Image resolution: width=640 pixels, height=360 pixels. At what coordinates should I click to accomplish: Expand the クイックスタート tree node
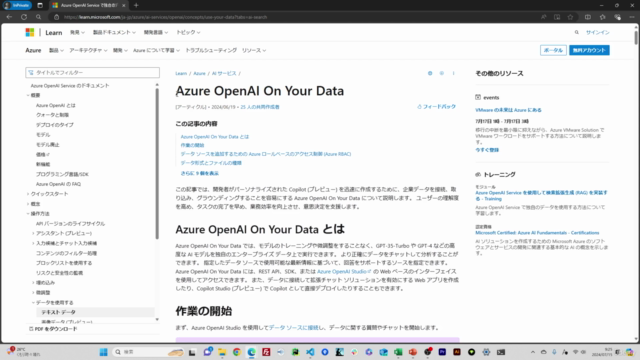(28, 194)
